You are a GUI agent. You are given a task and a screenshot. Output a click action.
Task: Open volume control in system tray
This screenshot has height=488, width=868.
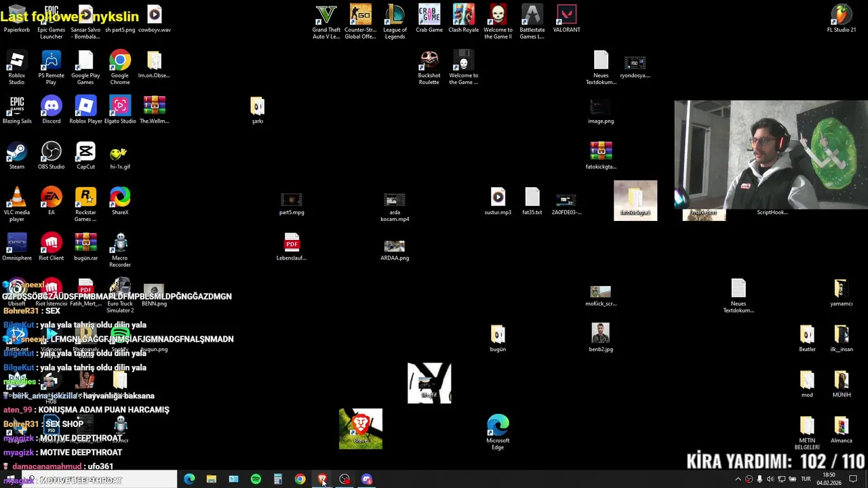770,479
